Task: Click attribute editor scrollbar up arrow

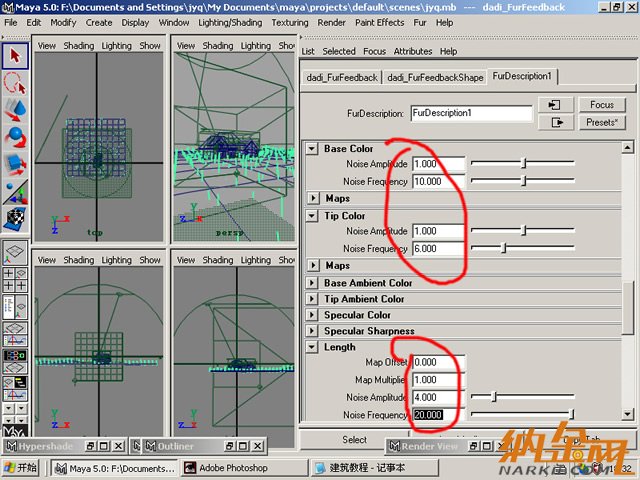Action: coord(628,147)
